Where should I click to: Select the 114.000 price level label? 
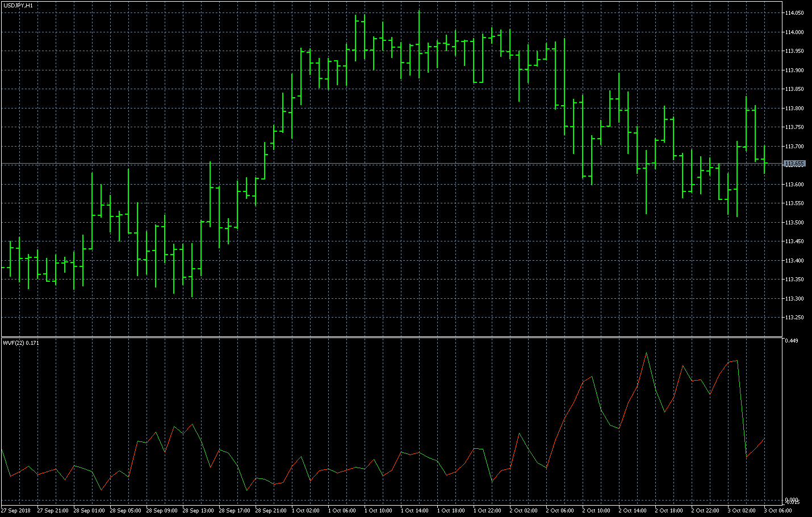(x=794, y=32)
